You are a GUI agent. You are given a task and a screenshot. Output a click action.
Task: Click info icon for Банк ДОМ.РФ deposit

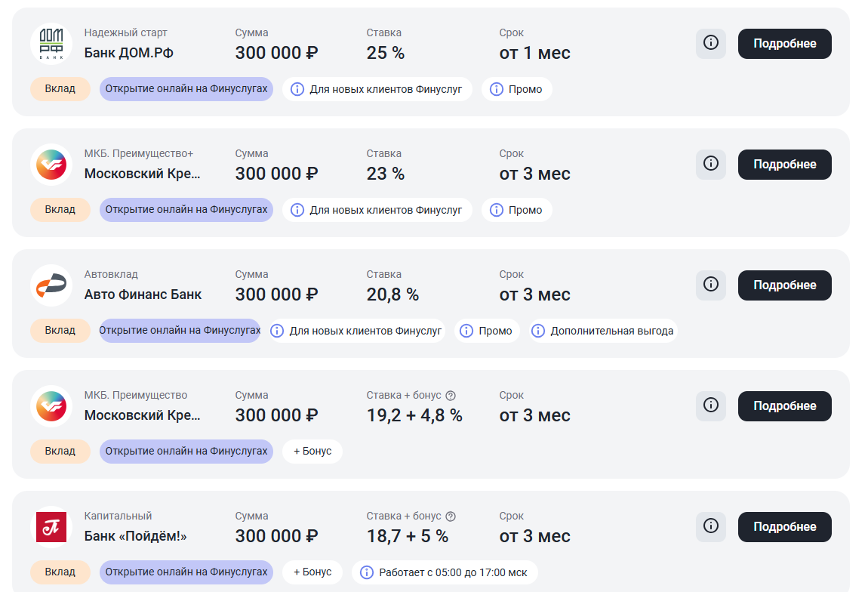tap(710, 43)
